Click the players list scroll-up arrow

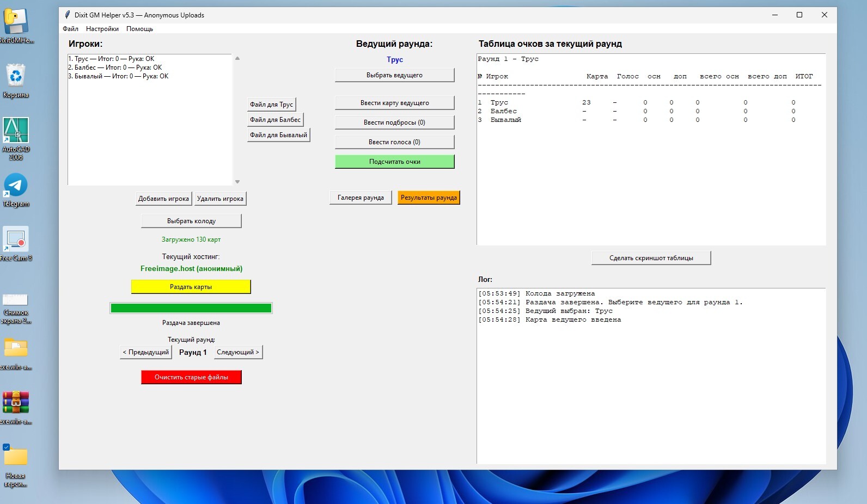(x=237, y=58)
